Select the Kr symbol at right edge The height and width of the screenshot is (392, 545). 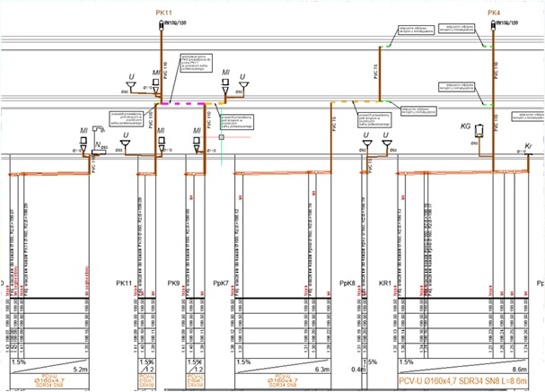click(528, 145)
